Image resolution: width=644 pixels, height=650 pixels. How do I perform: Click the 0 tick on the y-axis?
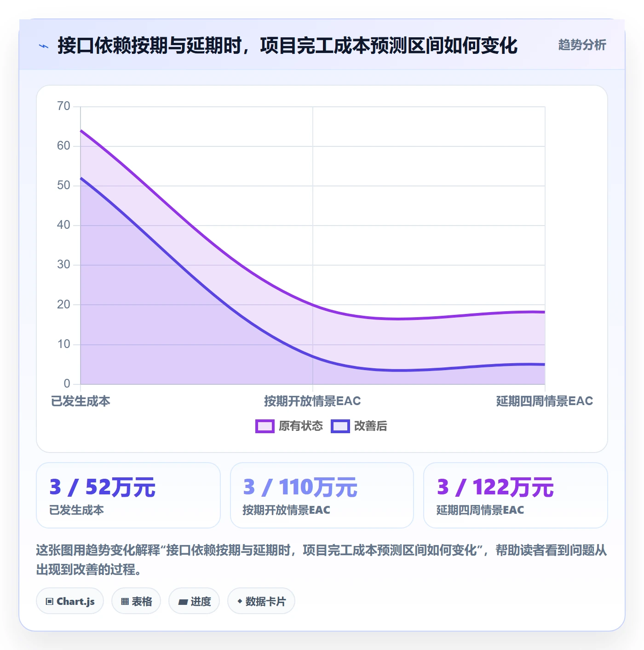tap(67, 384)
